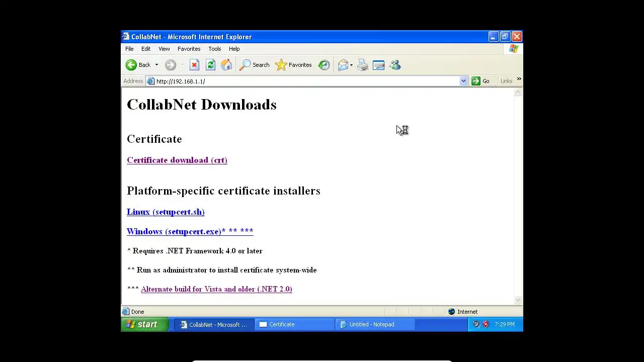Viewport: 644px width, 362px height.
Task: Click the Done status bar text
Action: 137,312
